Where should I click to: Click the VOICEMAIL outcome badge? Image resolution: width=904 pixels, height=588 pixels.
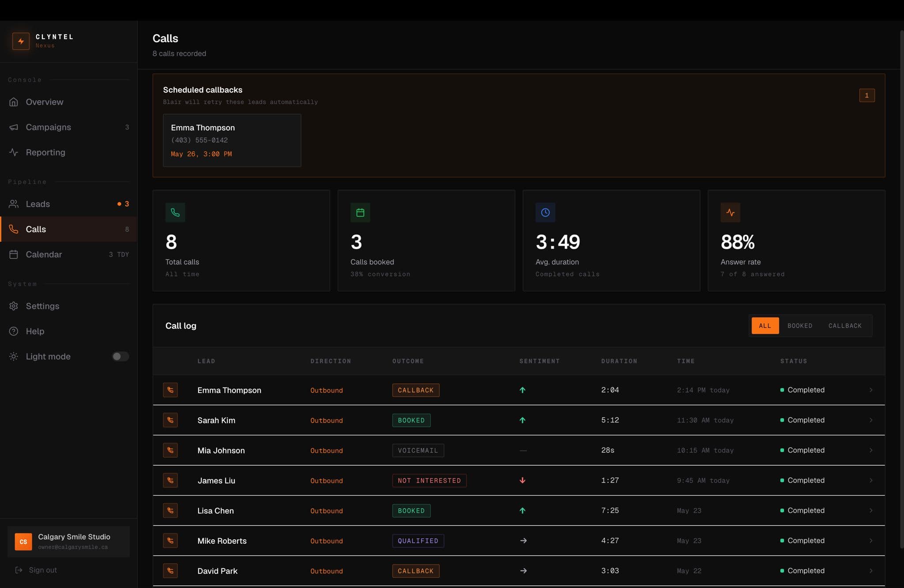418,450
